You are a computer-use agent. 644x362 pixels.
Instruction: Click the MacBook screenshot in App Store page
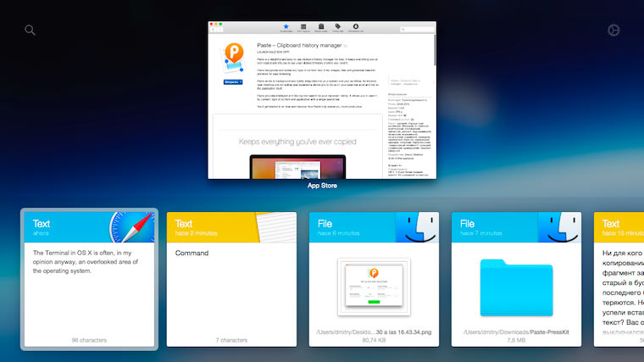[297, 167]
